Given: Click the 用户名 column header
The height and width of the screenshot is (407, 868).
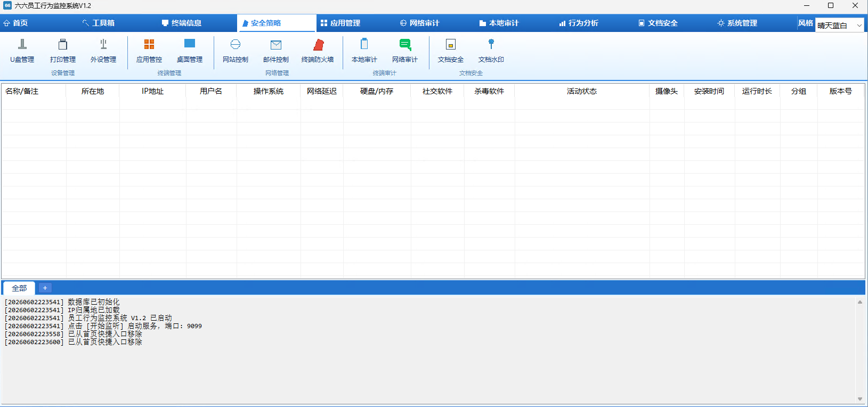Looking at the screenshot, I should point(211,91).
